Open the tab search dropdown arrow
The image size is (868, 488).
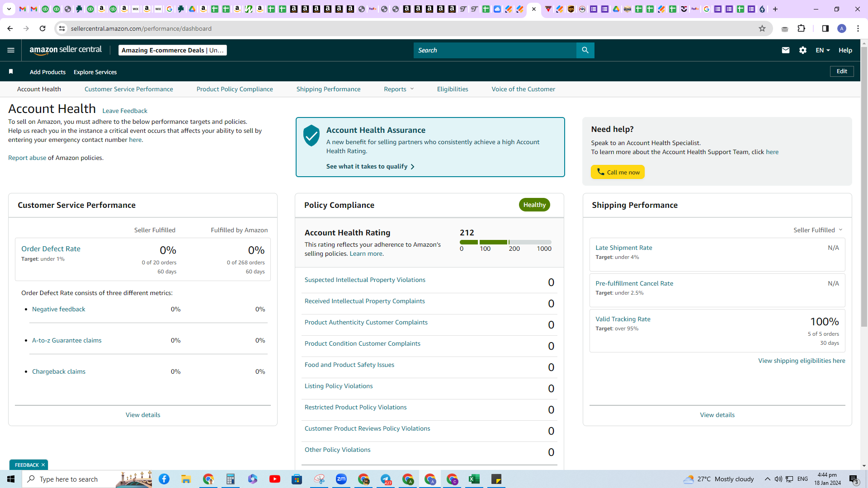click(9, 9)
